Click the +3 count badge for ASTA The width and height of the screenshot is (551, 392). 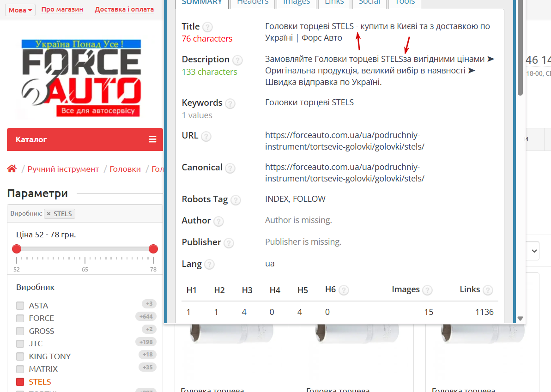point(149,303)
